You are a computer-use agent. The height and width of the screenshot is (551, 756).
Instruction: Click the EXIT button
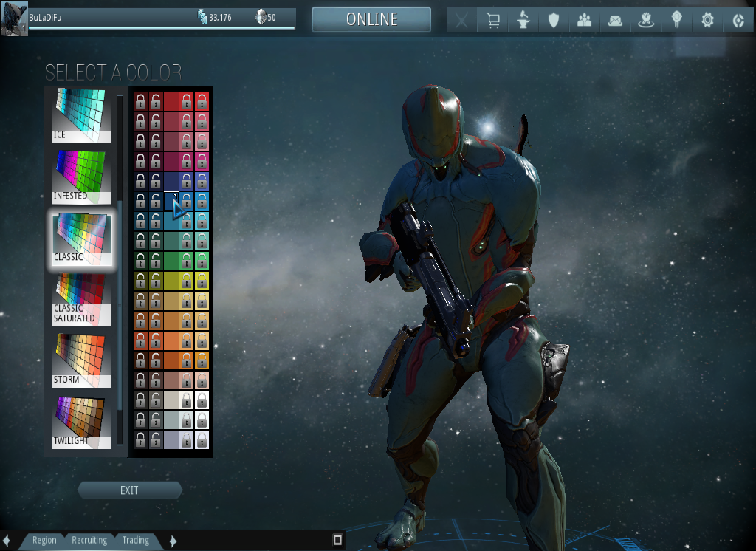tap(130, 490)
